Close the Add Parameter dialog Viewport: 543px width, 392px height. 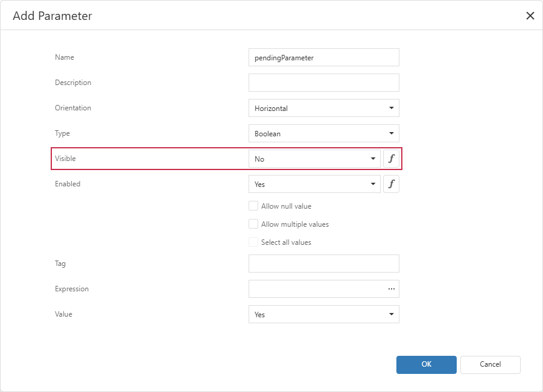click(530, 16)
